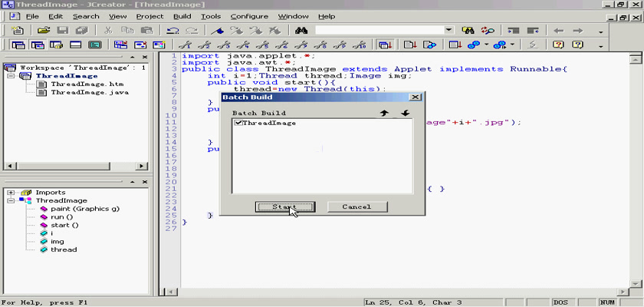
Task: Move selected project down in Batch Build
Action: pos(405,113)
